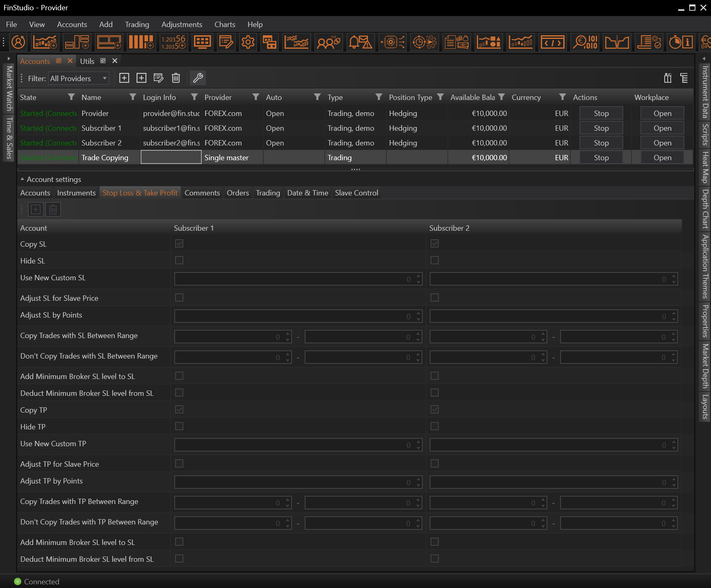Switch to the Slave Control tab
This screenshot has height=588, width=711.
(356, 193)
